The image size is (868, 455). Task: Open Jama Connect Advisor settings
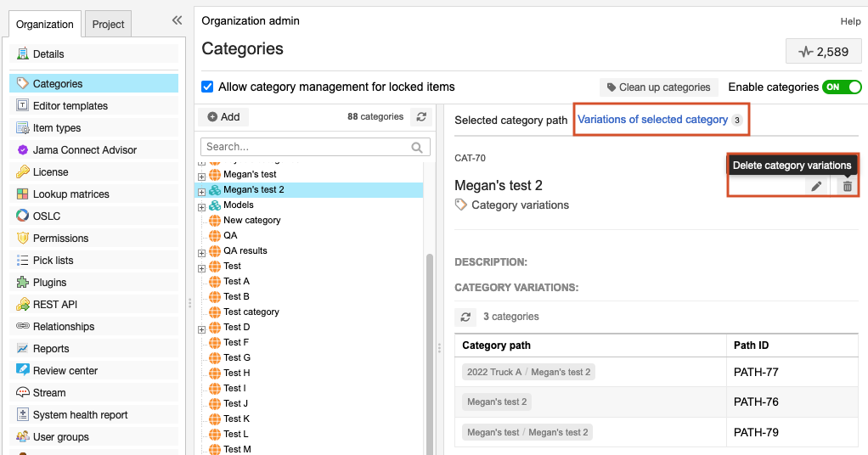pyautogui.click(x=84, y=150)
